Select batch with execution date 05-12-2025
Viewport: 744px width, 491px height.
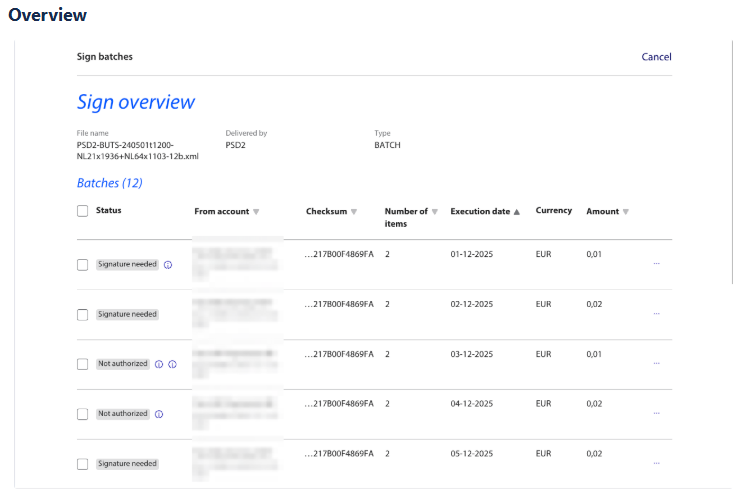pyautogui.click(x=83, y=464)
